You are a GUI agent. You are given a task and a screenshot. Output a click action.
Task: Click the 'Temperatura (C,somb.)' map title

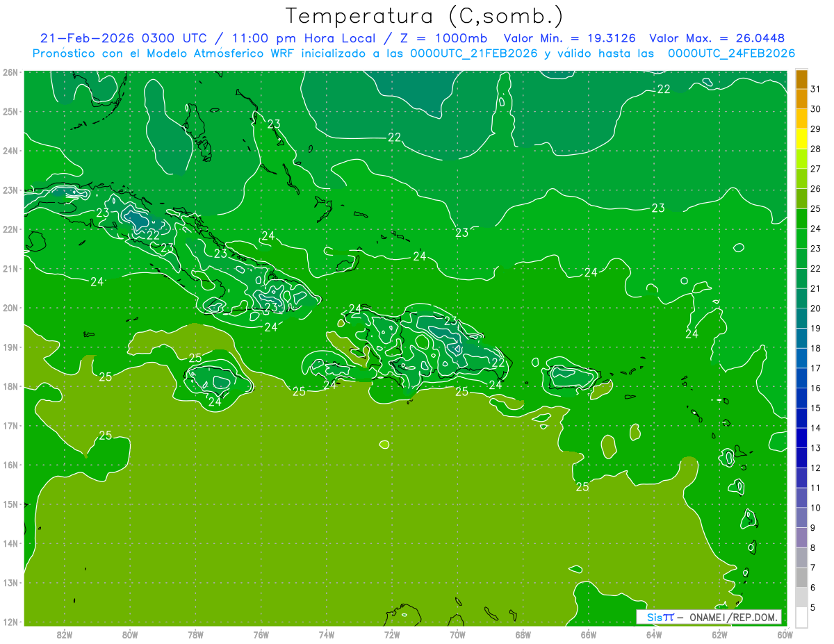pyautogui.click(x=425, y=16)
